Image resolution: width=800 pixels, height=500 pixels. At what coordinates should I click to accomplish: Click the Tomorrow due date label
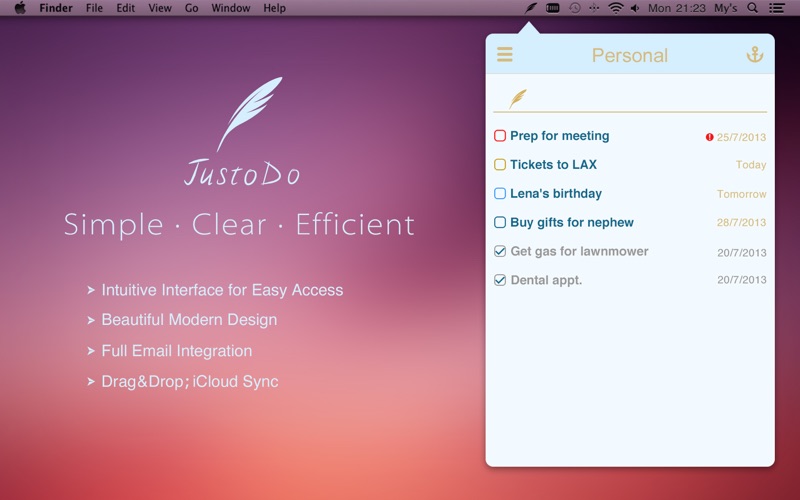742,194
